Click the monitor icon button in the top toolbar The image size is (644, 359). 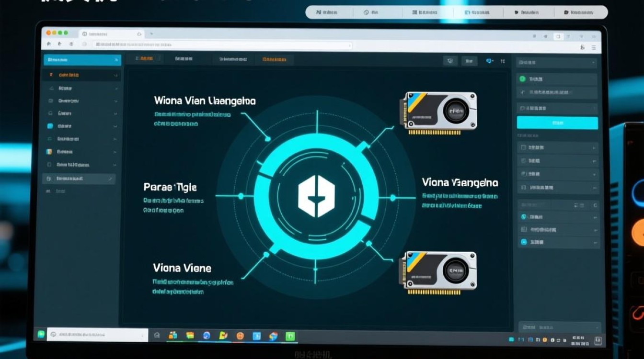449,61
